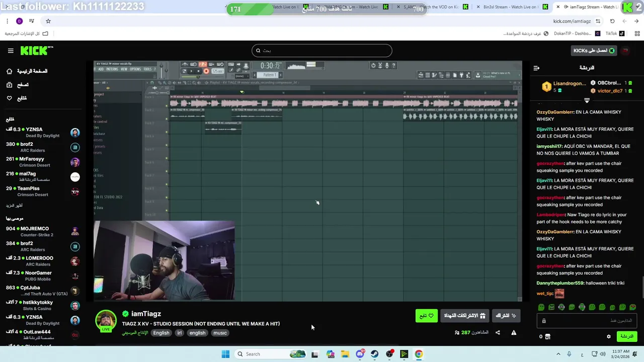Open mal7ag channel from followed list
The height and width of the screenshot is (362, 644).
[x=43, y=176]
